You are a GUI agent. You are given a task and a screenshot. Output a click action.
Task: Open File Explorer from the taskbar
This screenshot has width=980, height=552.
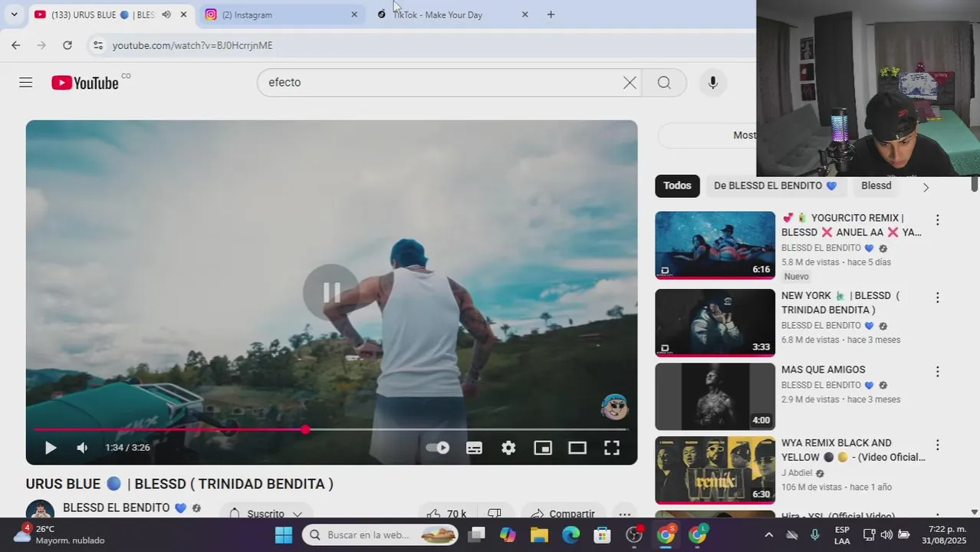[x=539, y=534]
